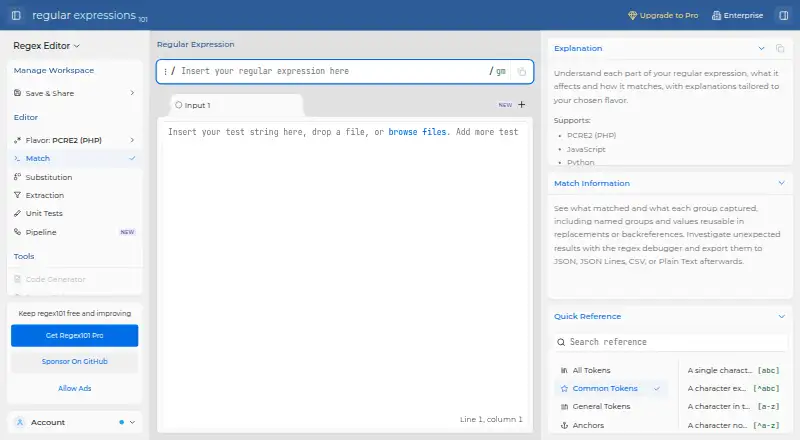
Task: Switch to the Input 1 tab
Action: (236, 105)
